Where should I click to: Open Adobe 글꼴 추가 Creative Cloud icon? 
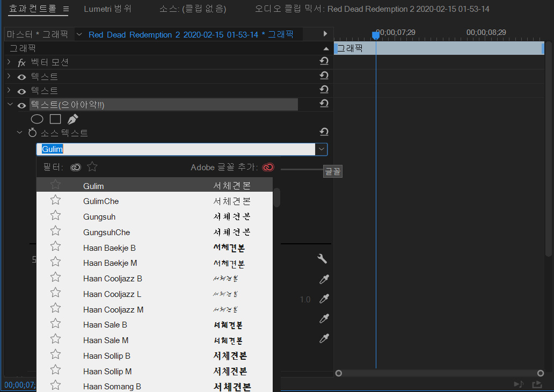[x=268, y=167]
